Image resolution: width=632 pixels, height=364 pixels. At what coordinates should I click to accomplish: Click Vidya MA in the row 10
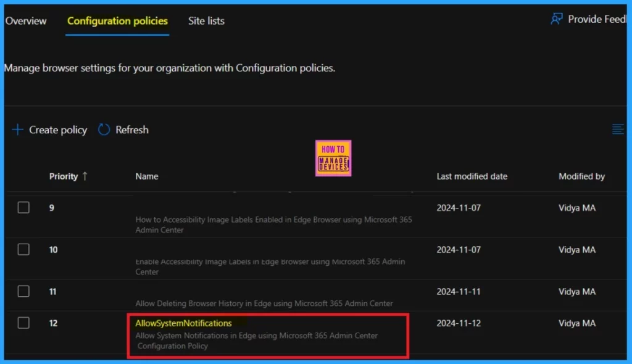pyautogui.click(x=577, y=249)
